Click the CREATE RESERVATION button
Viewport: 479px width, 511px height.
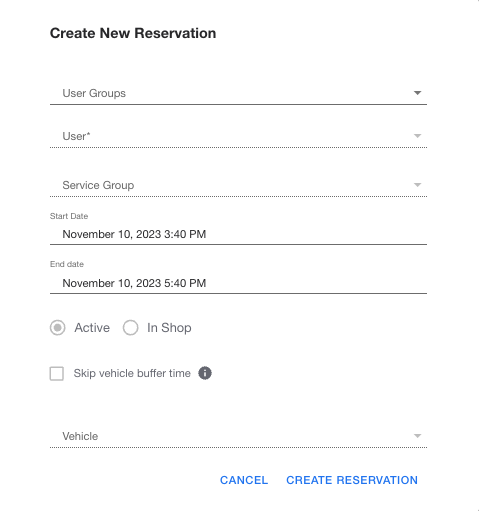coord(352,480)
